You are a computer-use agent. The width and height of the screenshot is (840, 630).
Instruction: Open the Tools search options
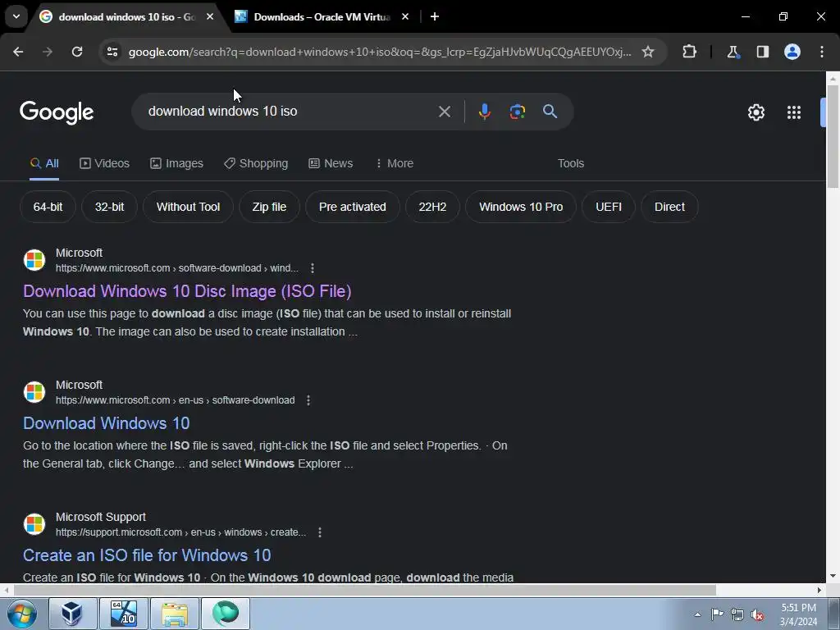tap(571, 163)
